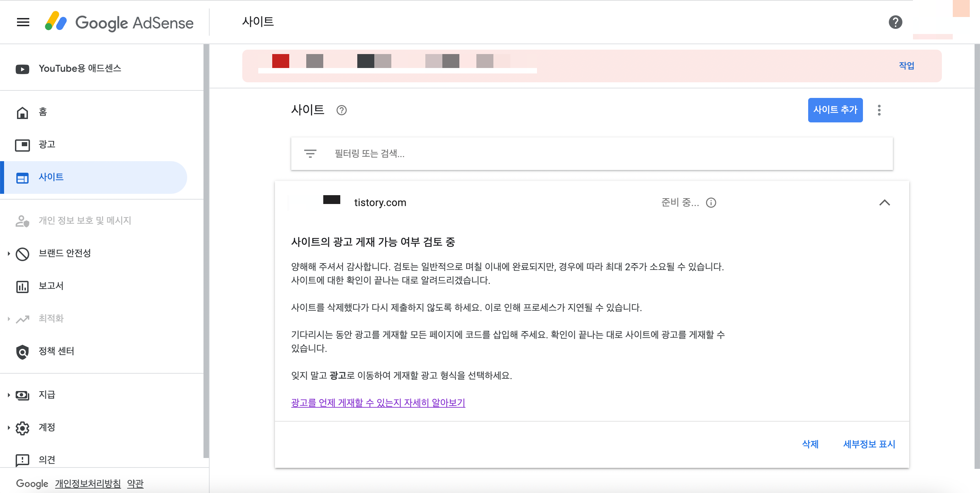The image size is (980, 493).
Task: Click the Google AdSense logo
Action: pyautogui.click(x=119, y=22)
